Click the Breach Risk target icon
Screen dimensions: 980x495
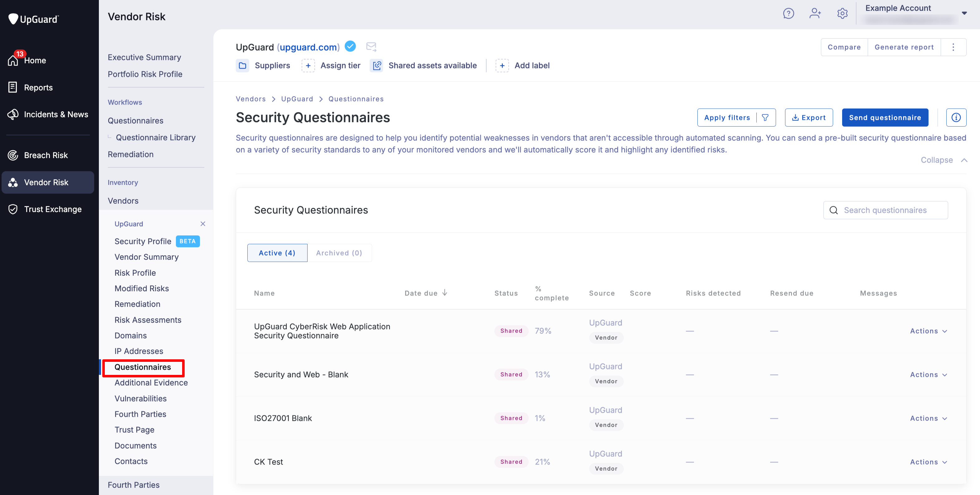[x=13, y=155]
